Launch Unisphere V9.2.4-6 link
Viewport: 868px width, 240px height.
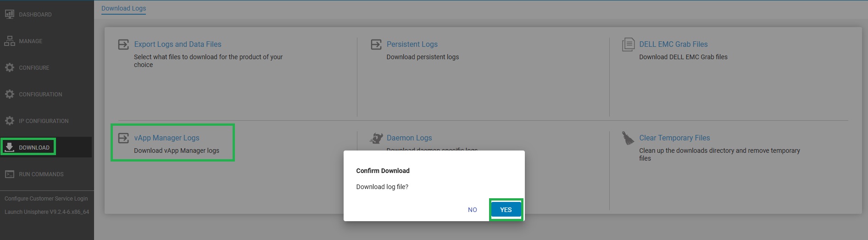click(x=47, y=212)
